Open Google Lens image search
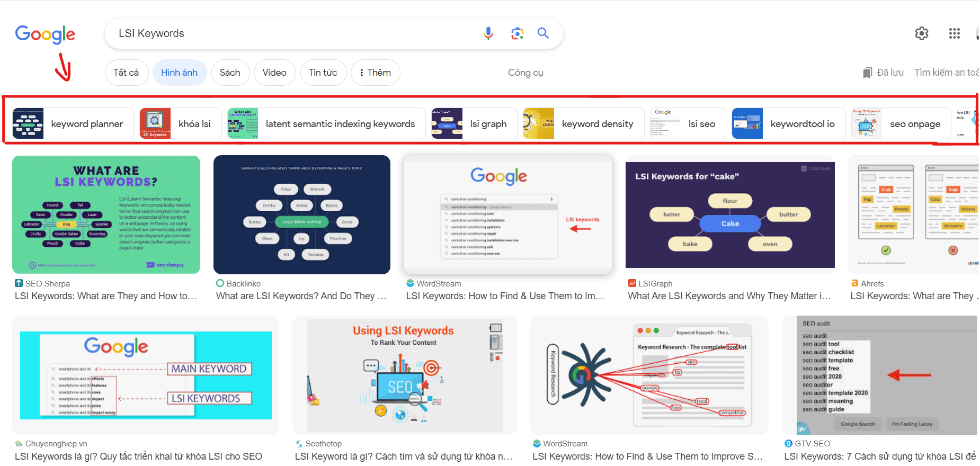Viewport: 980px width, 466px height. 517,33
